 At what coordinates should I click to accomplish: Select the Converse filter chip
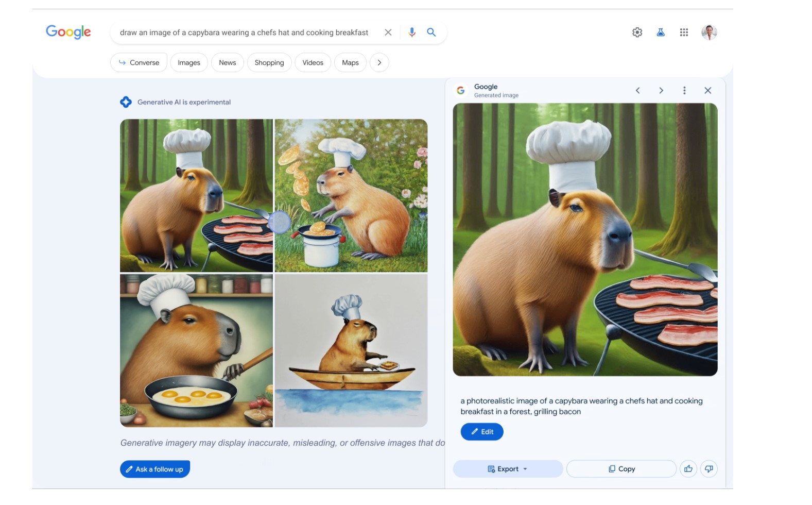[x=139, y=62]
